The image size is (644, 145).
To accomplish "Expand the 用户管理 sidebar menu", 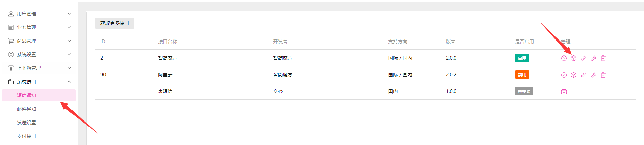I will click(x=39, y=14).
